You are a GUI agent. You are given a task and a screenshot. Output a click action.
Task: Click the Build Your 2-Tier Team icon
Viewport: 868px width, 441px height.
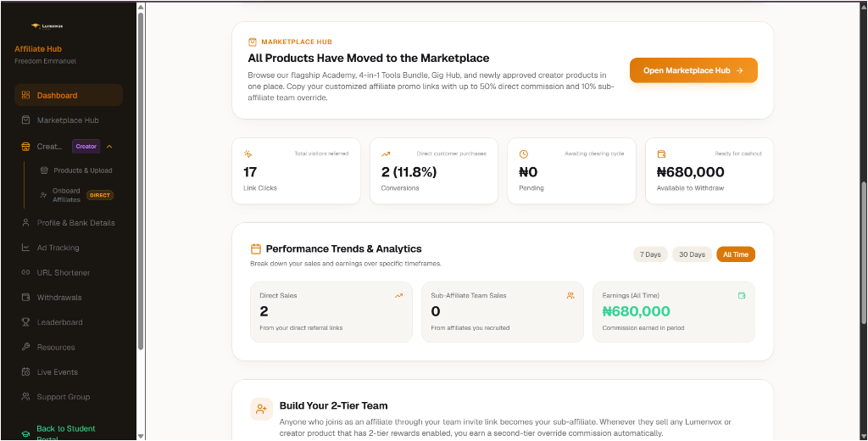click(x=261, y=410)
